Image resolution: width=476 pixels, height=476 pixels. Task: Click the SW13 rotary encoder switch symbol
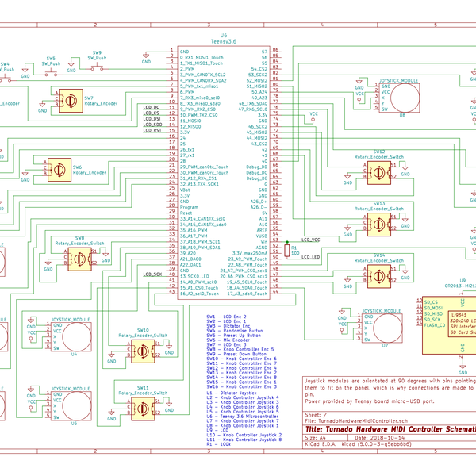point(379,225)
